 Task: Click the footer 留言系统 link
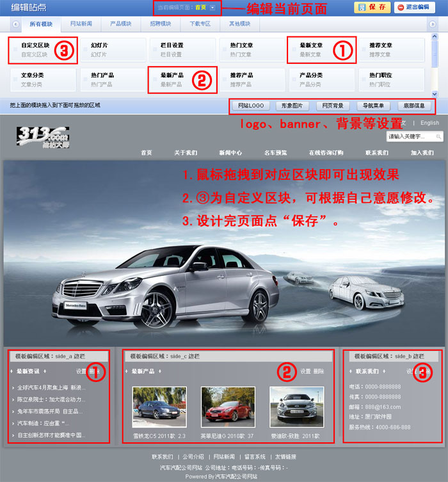(x=255, y=457)
